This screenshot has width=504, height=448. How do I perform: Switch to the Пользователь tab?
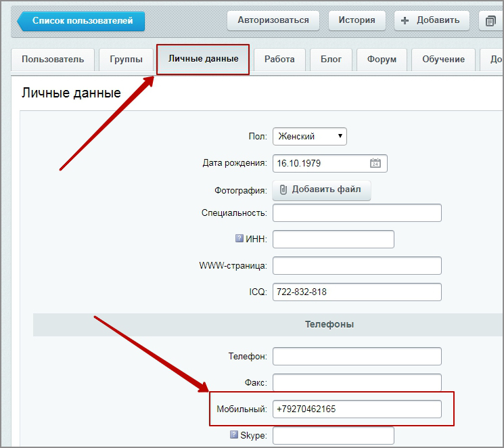[x=53, y=60]
